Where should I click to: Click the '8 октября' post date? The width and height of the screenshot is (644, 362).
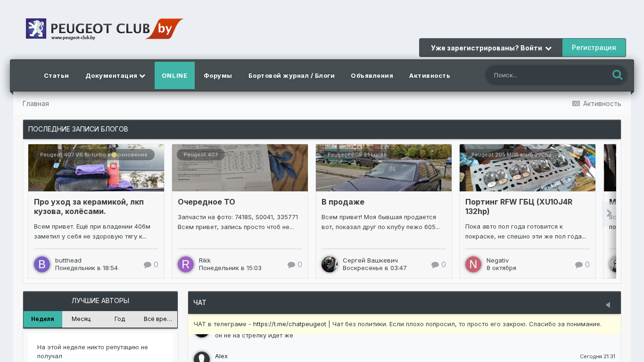click(501, 268)
